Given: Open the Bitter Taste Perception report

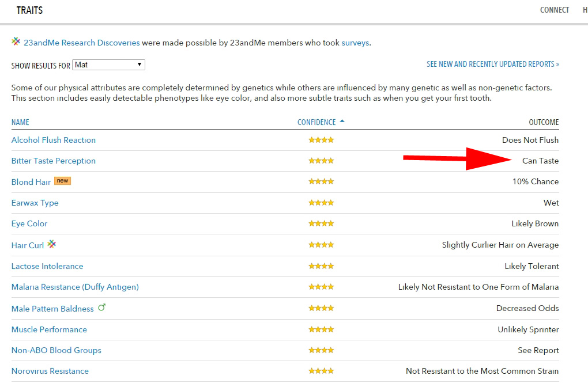Looking at the screenshot, I should pyautogui.click(x=54, y=161).
